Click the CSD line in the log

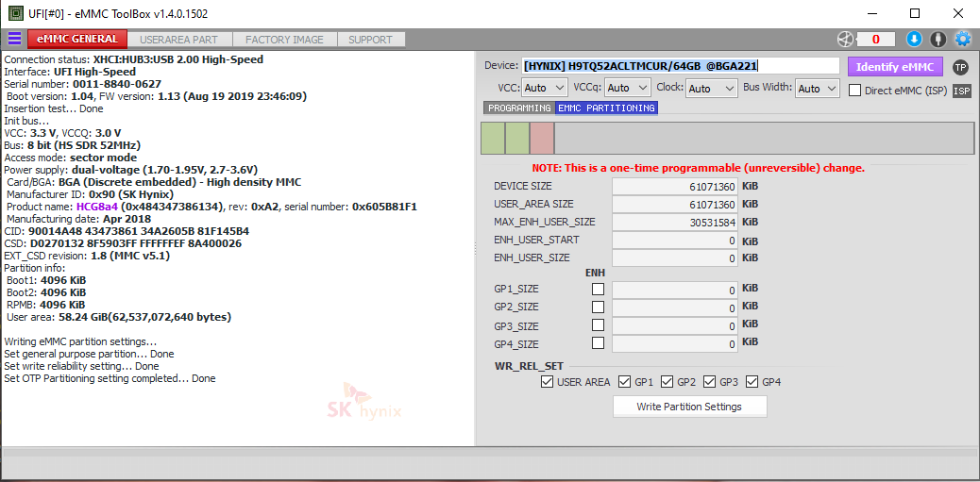pos(123,243)
